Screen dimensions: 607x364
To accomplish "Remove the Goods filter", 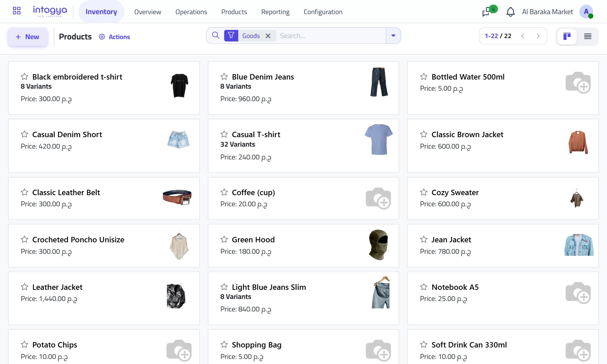I will pyautogui.click(x=268, y=36).
